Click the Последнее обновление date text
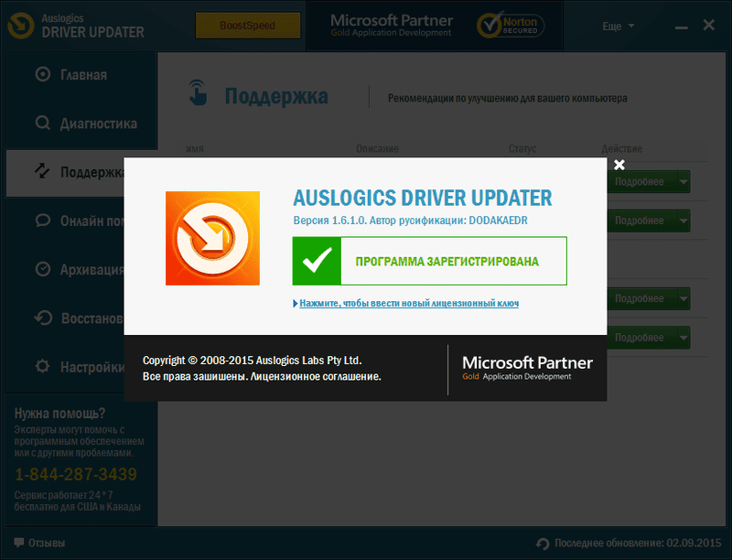Image resolution: width=732 pixels, height=560 pixels. coord(638,544)
